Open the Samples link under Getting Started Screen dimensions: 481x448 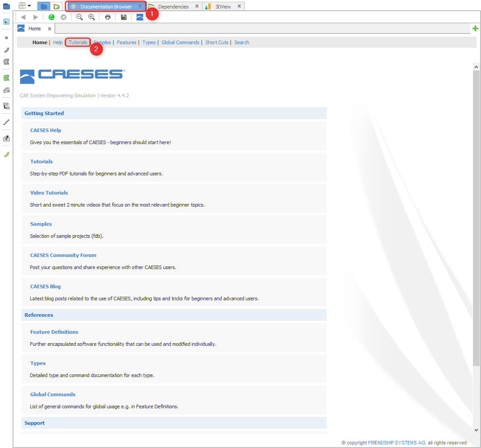(x=41, y=224)
